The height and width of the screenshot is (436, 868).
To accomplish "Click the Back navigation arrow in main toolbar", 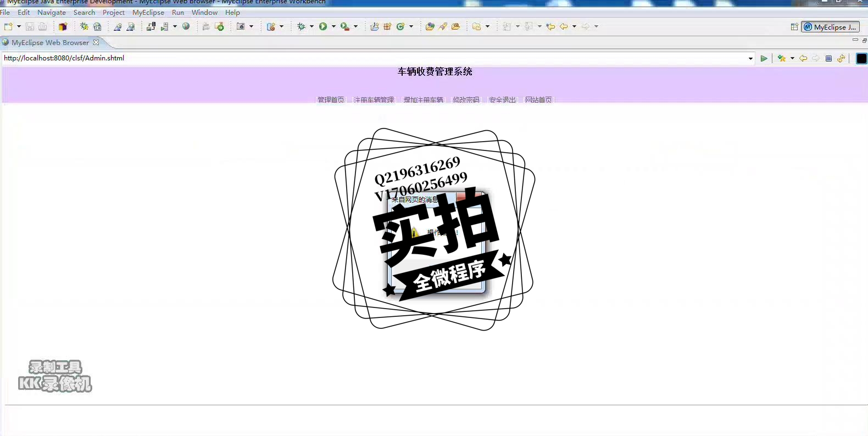I will 564,26.
